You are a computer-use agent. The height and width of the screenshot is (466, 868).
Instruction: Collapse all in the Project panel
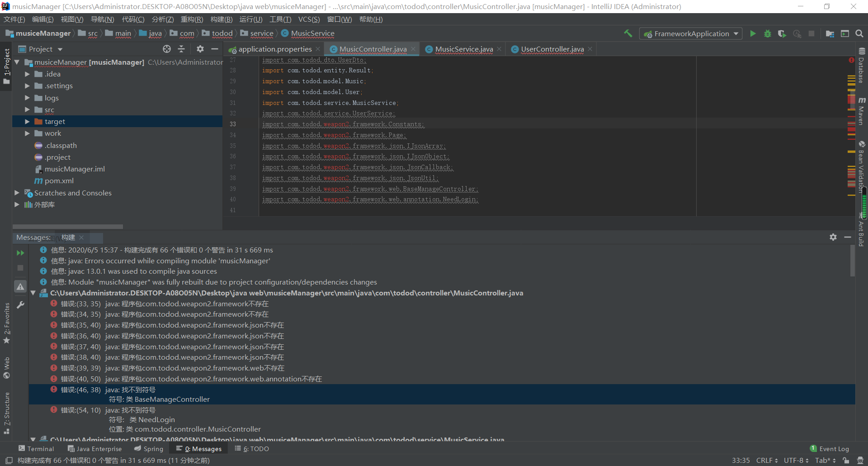(x=181, y=49)
